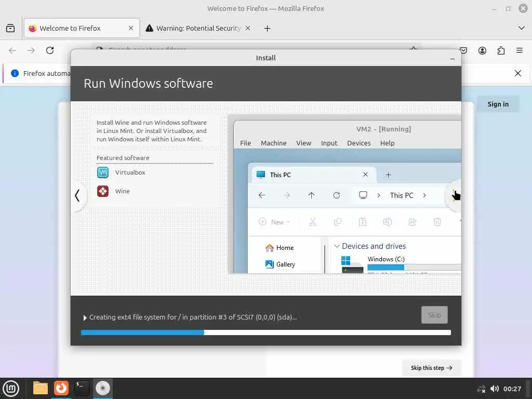532x399 pixels.
Task: Click the Wine icon in featured software
Action: point(103,191)
